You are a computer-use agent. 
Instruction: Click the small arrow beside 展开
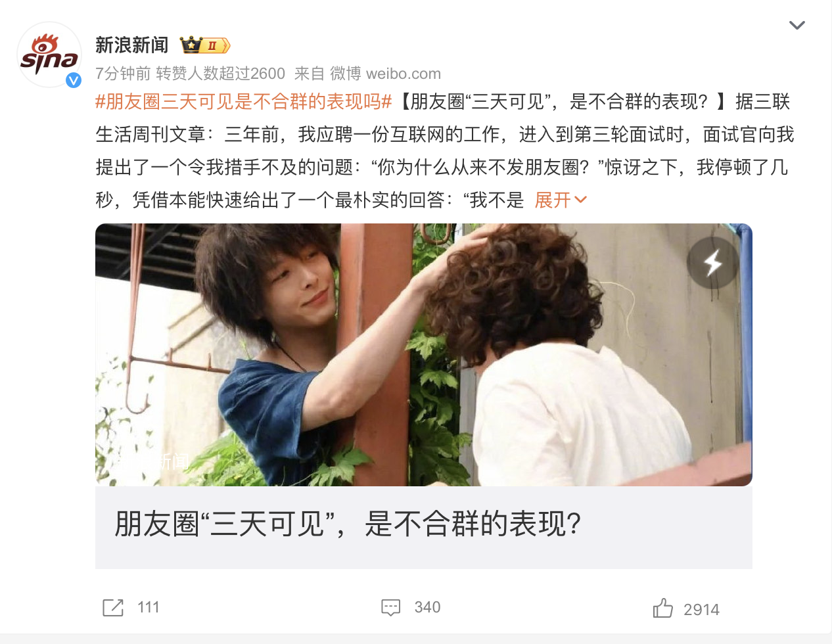click(x=580, y=200)
